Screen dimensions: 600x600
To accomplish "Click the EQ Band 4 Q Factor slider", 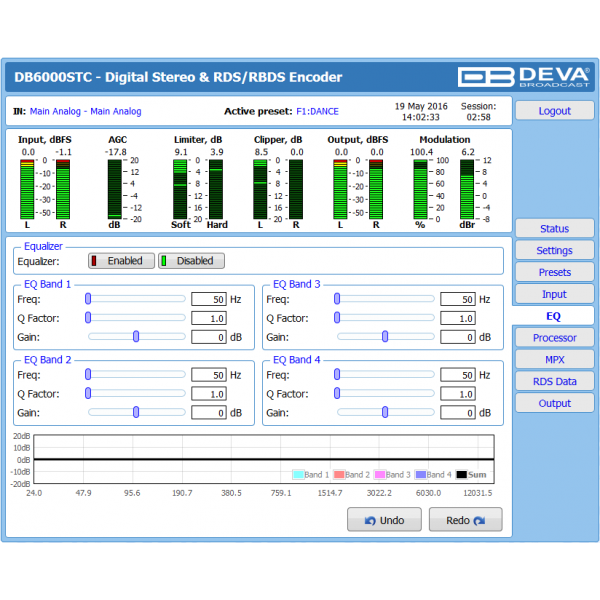I will (x=385, y=393).
